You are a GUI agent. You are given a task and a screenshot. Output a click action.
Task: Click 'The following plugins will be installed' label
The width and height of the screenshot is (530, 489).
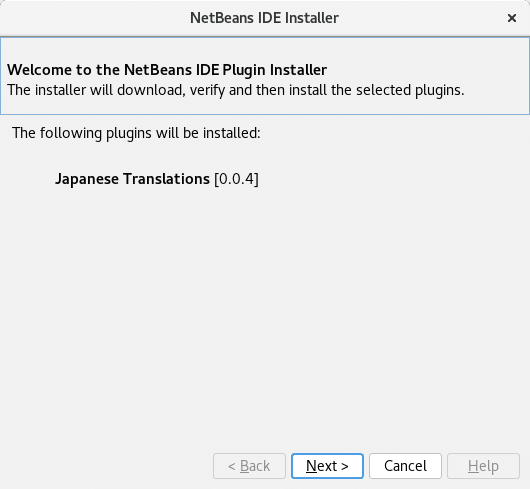137,133
